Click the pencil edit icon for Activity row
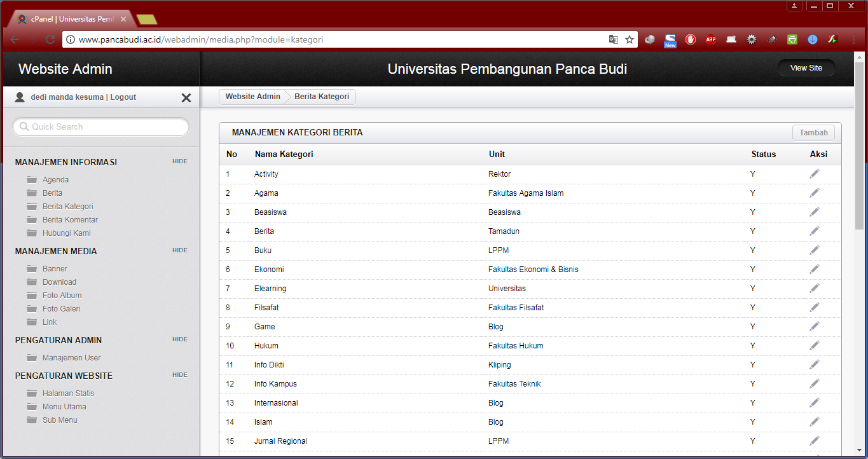Image resolution: width=868 pixels, height=459 pixels. point(814,174)
